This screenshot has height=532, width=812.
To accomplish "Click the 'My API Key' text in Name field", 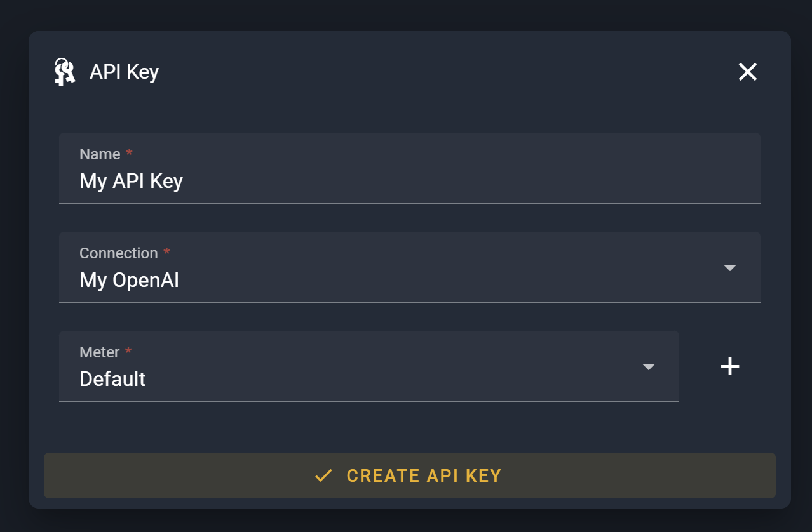I will (x=131, y=182).
